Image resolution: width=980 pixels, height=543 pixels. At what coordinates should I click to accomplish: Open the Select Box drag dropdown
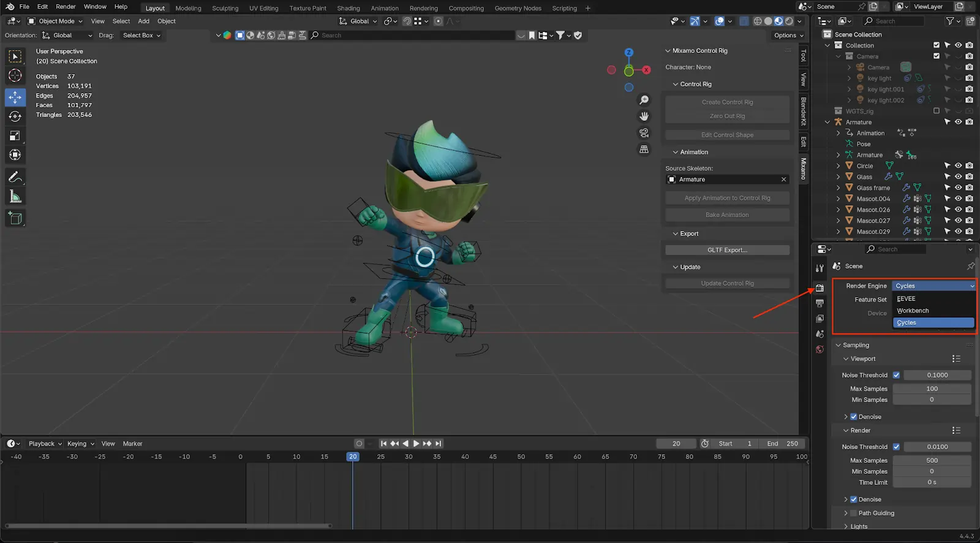141,36
